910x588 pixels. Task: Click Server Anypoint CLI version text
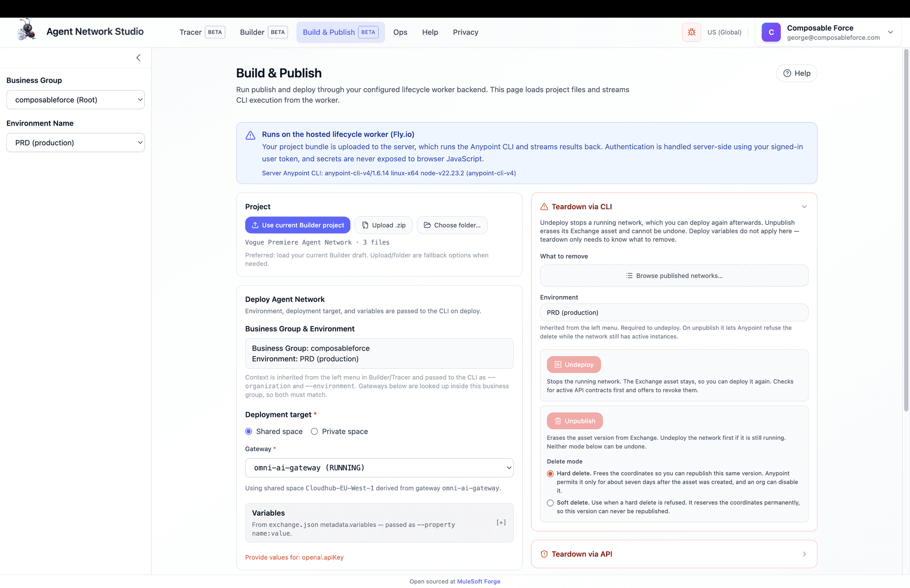[x=389, y=173]
